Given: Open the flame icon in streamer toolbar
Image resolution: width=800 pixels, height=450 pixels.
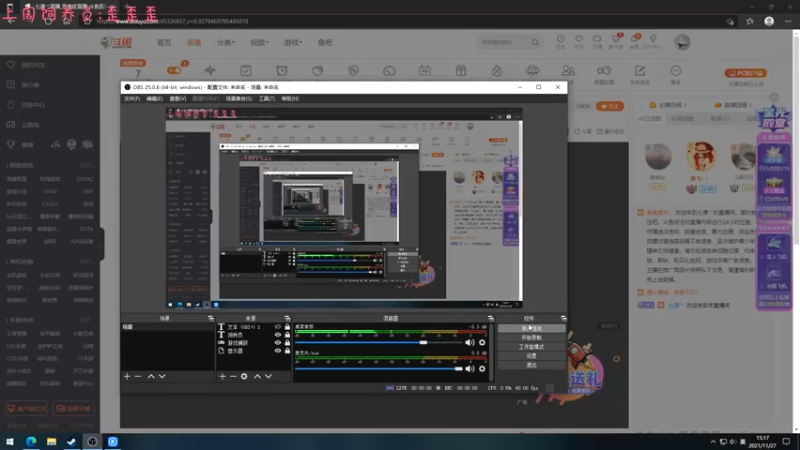Looking at the screenshot, I should [496, 71].
